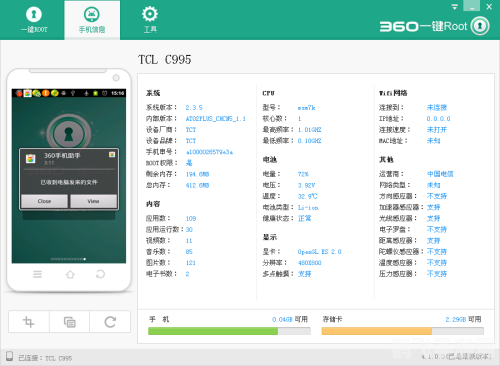500x366 pixels.
Task: Click the music count value 85
Action: 189,252
